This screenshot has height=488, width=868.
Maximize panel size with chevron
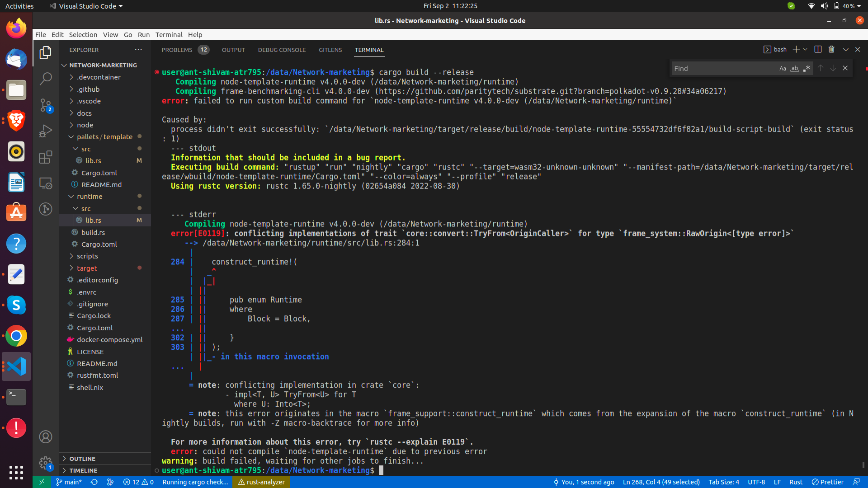pos(845,49)
